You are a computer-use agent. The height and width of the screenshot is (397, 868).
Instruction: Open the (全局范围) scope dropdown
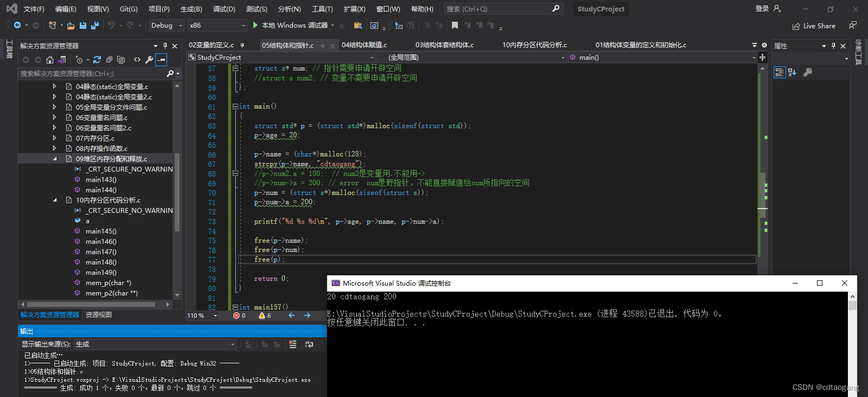[471, 58]
